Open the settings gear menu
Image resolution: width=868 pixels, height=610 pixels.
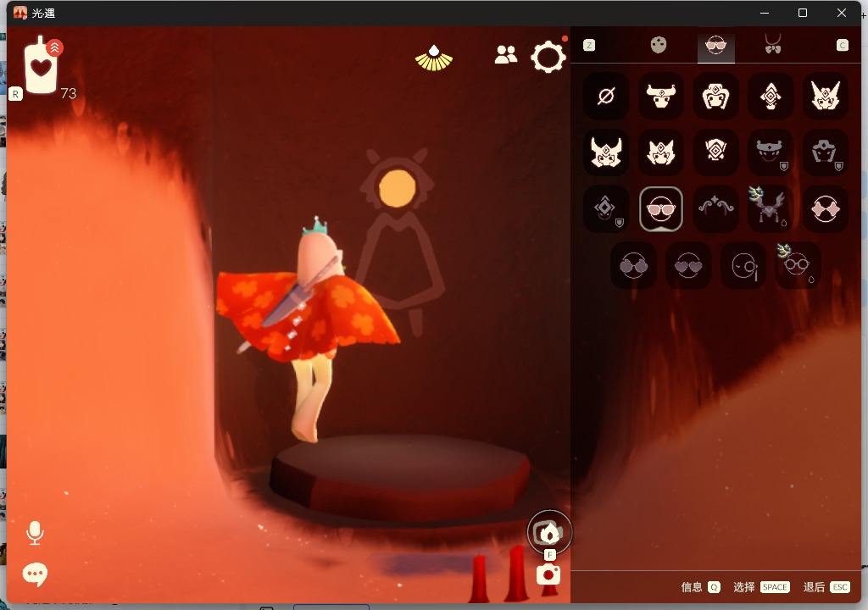coord(548,57)
